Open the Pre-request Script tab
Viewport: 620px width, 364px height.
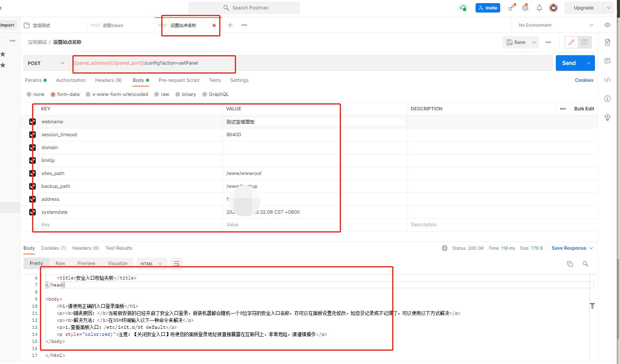point(179,80)
